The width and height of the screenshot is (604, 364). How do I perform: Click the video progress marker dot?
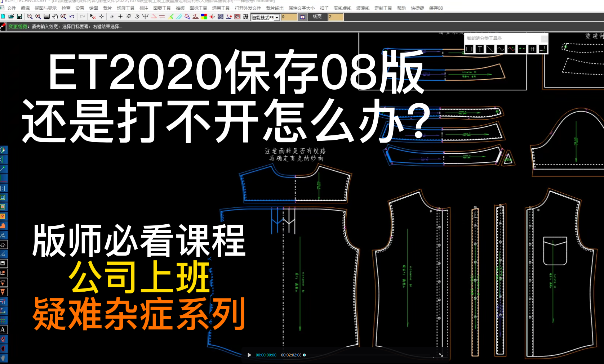click(x=304, y=355)
